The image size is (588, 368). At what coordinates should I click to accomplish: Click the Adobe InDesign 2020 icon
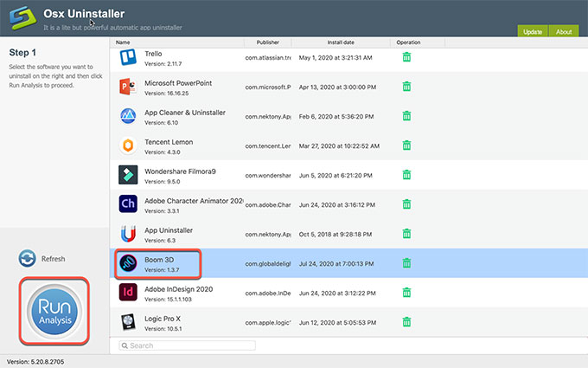pos(128,293)
